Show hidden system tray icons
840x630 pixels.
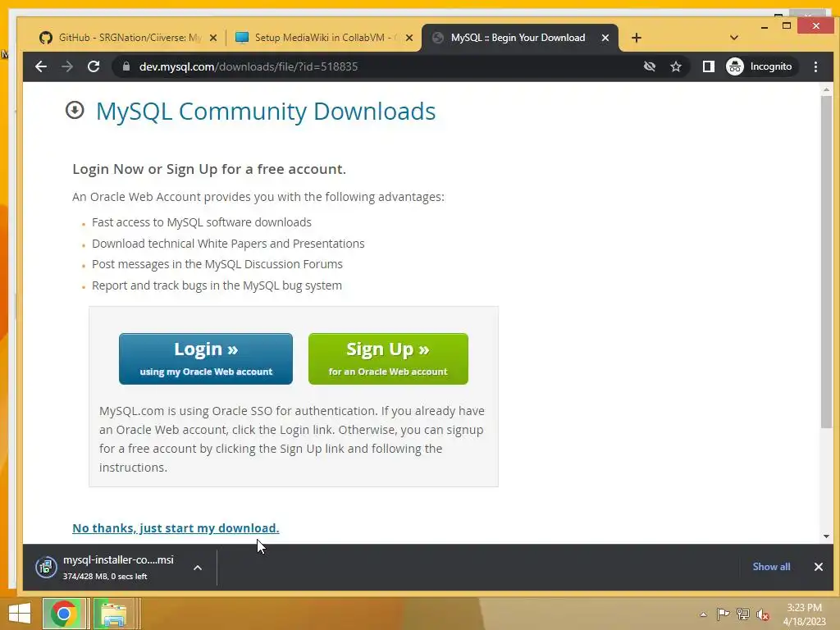[x=703, y=614]
